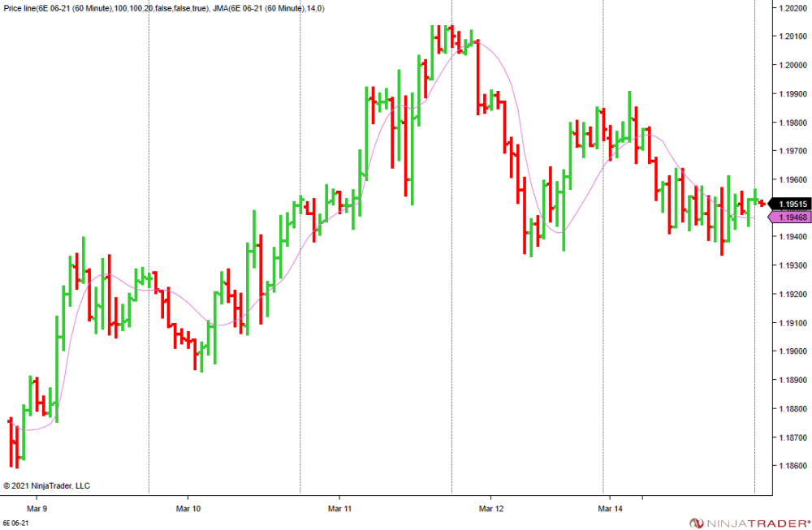
Task: Click the 1.19000 price axis label
Action: click(x=792, y=351)
